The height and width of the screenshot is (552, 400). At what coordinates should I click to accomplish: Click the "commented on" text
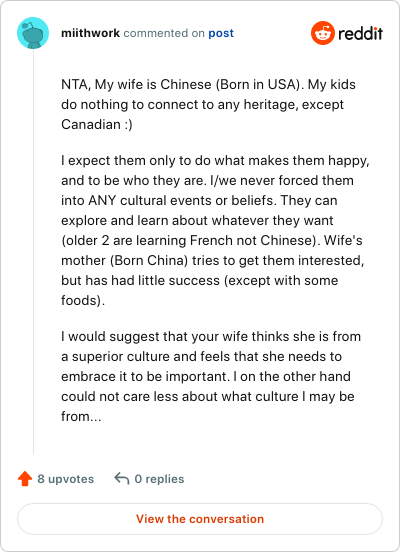164,33
